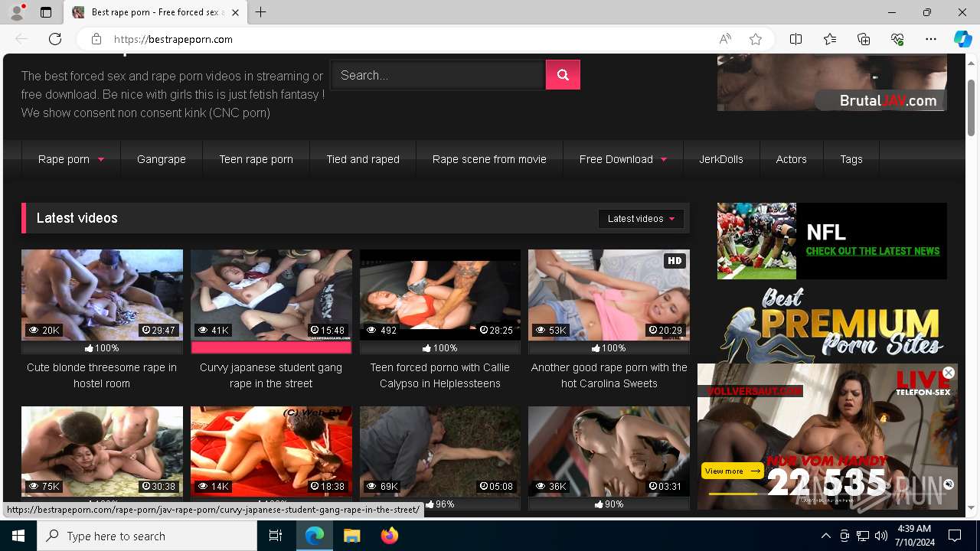Open Task View from the taskbar
This screenshot has width=980, height=551.
click(276, 536)
